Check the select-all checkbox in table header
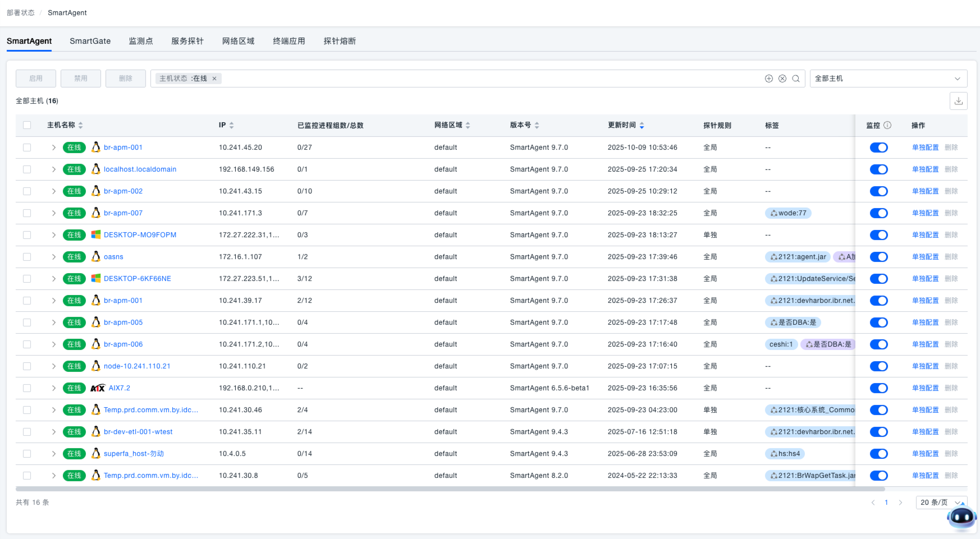Viewport: 980px width, 539px height. [27, 125]
